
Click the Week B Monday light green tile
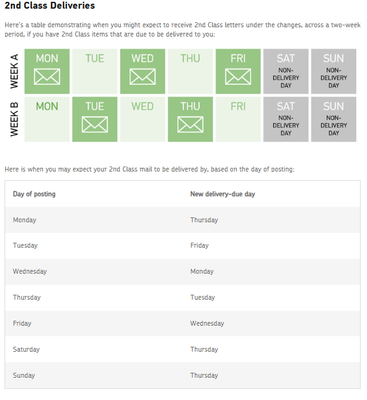(47, 119)
